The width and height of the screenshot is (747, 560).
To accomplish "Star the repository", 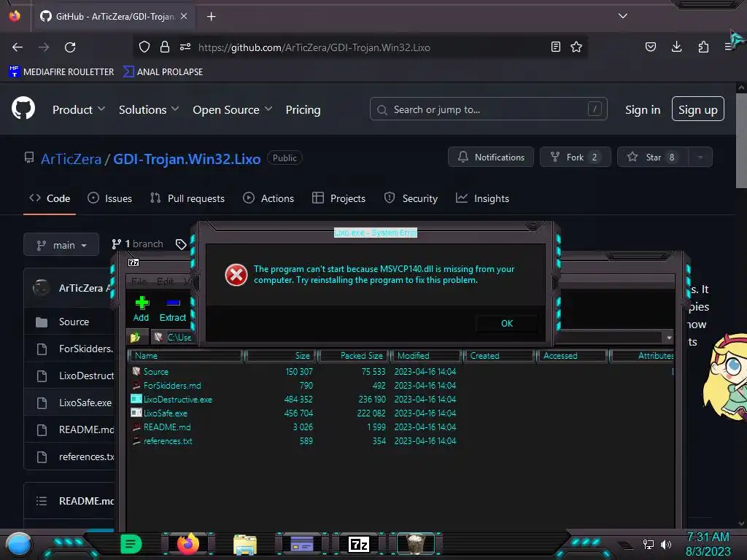I will pos(653,157).
